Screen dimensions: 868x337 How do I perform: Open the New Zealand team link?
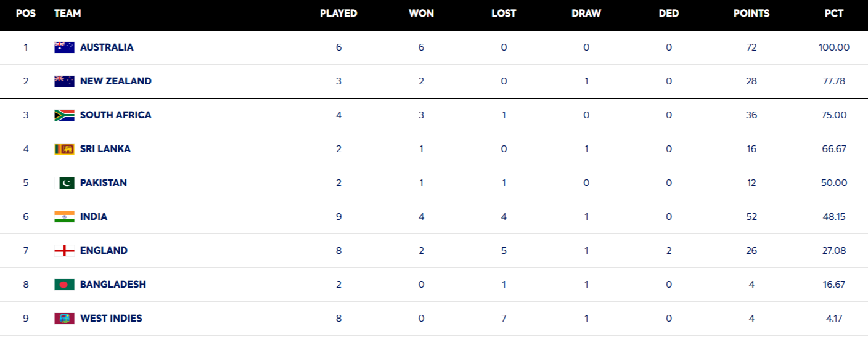(115, 81)
